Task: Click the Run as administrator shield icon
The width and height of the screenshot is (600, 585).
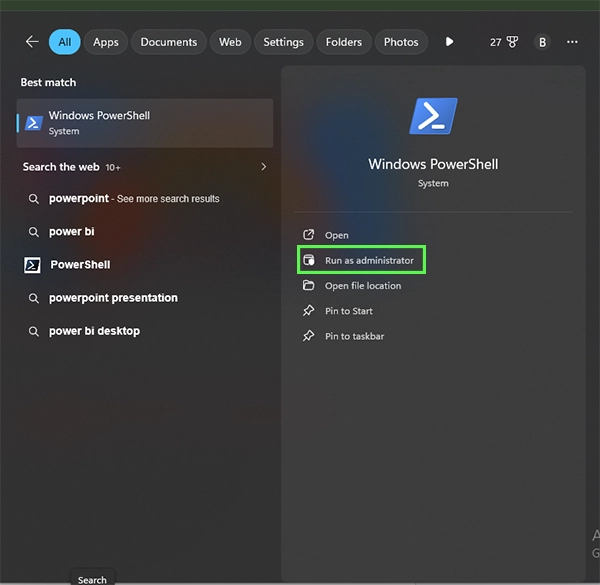Action: tap(309, 260)
